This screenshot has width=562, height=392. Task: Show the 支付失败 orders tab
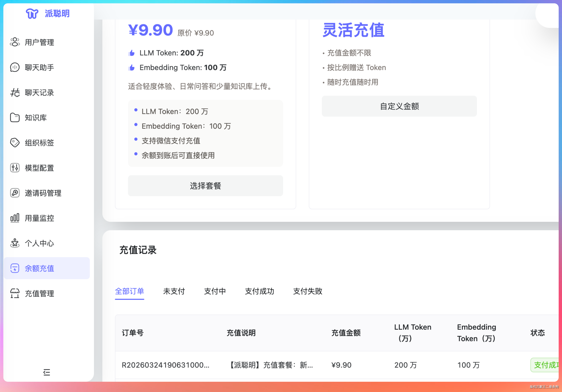click(x=308, y=291)
